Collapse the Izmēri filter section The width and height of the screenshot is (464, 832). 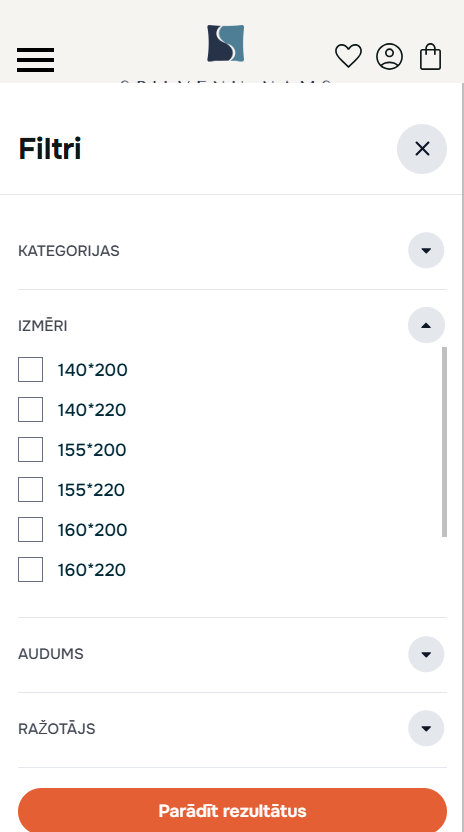coord(426,325)
